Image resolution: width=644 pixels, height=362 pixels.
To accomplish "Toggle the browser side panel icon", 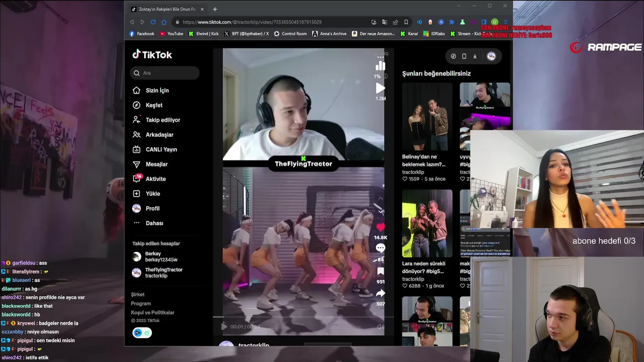I will click(x=484, y=22).
